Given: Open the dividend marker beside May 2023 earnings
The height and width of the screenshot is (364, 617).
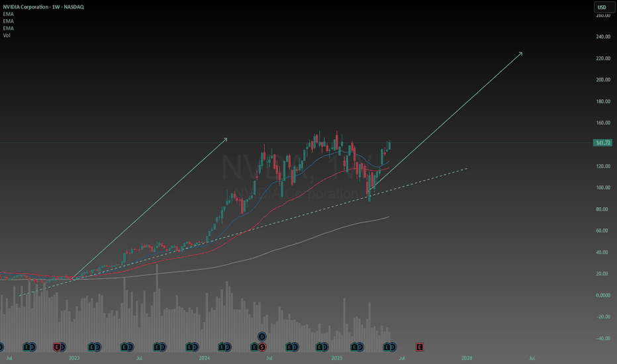Looking at the screenshot, I should pyautogui.click(x=130, y=347).
